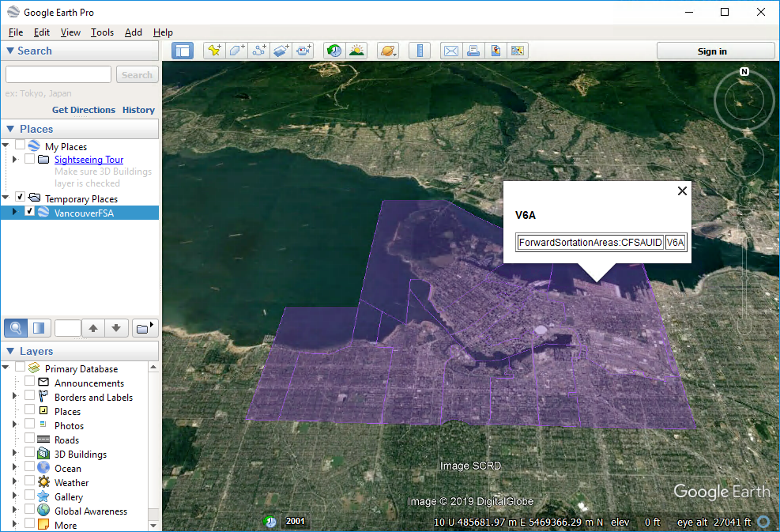Collapse the Layers panel triangle
780x532 pixels.
[10, 351]
